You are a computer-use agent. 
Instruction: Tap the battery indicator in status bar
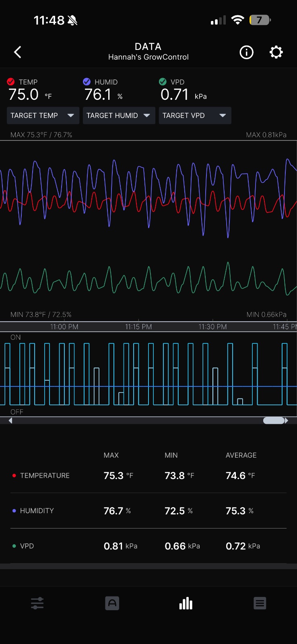tap(260, 20)
